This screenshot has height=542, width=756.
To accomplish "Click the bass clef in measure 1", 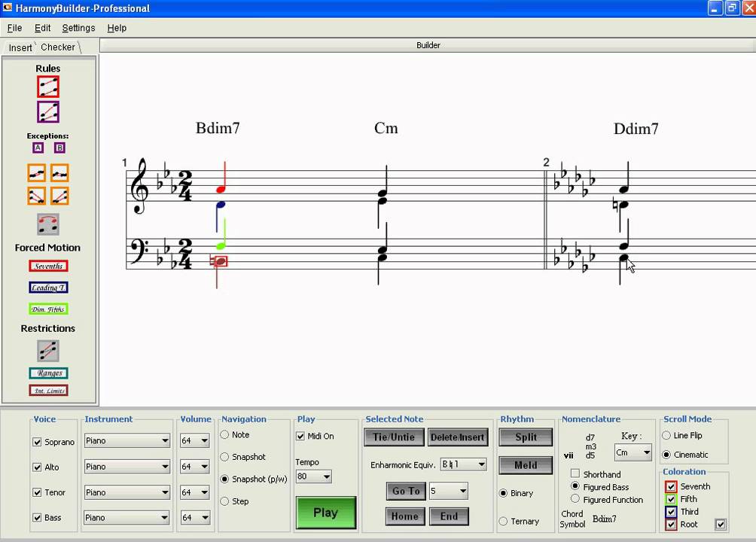I will tap(139, 251).
